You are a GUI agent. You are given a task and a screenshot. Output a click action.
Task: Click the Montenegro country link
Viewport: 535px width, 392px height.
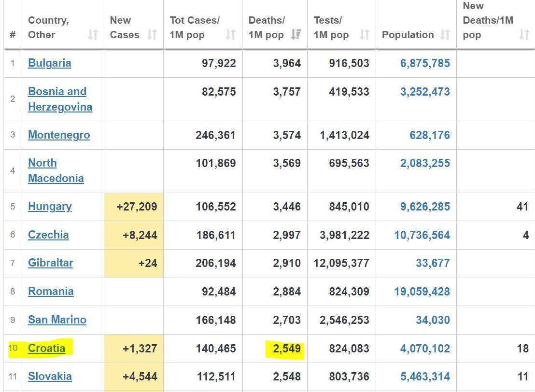point(58,135)
